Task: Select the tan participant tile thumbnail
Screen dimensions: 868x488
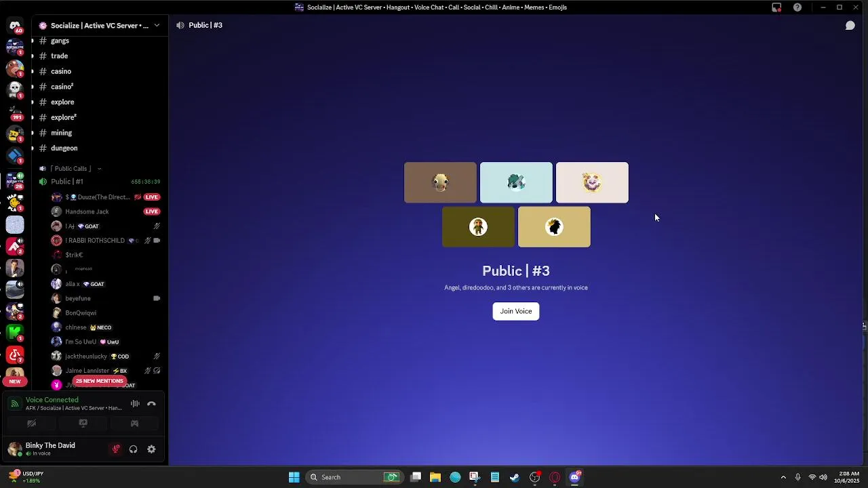Action: [555, 227]
